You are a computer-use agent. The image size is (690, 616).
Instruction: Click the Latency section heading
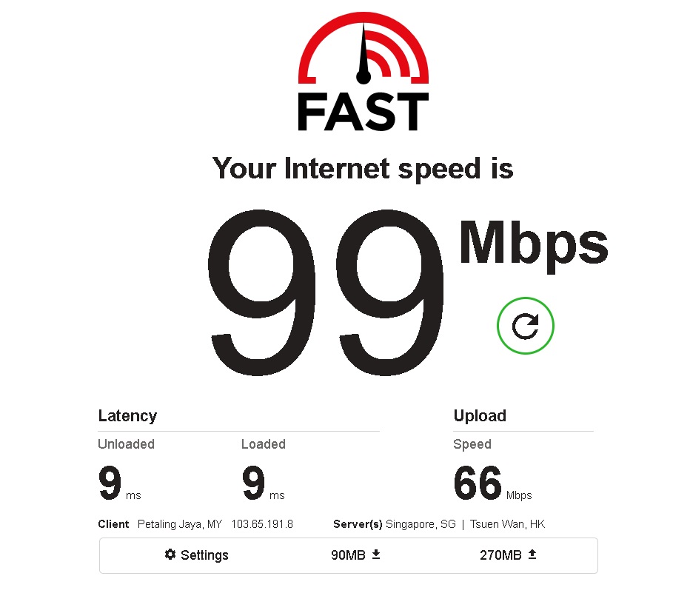[127, 416]
